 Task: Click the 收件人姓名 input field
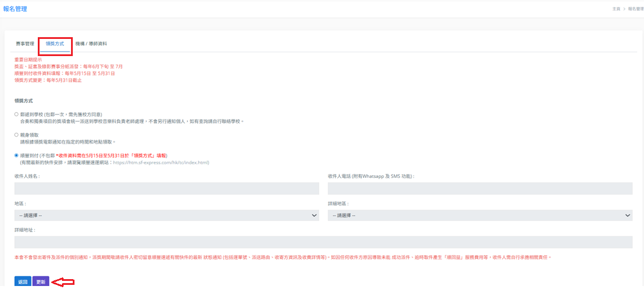point(167,189)
